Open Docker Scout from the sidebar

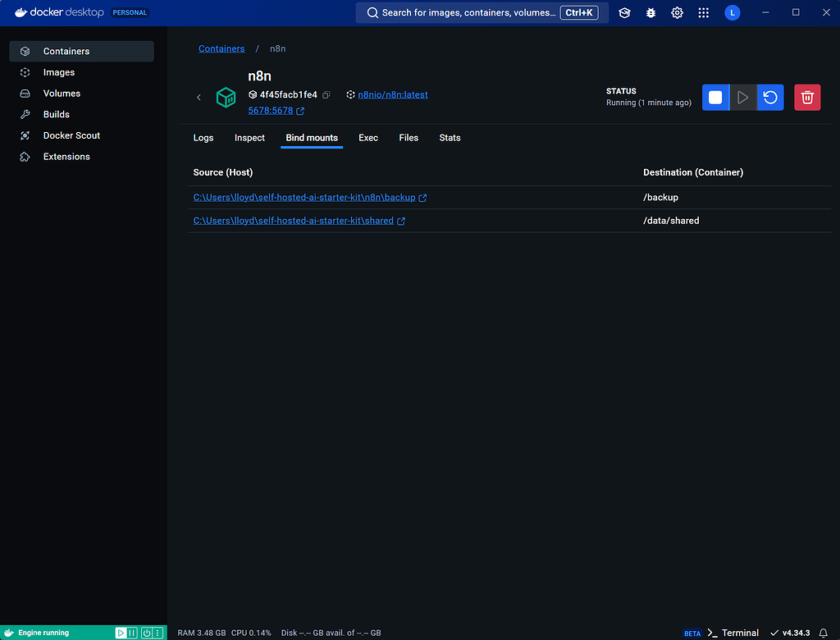point(70,135)
